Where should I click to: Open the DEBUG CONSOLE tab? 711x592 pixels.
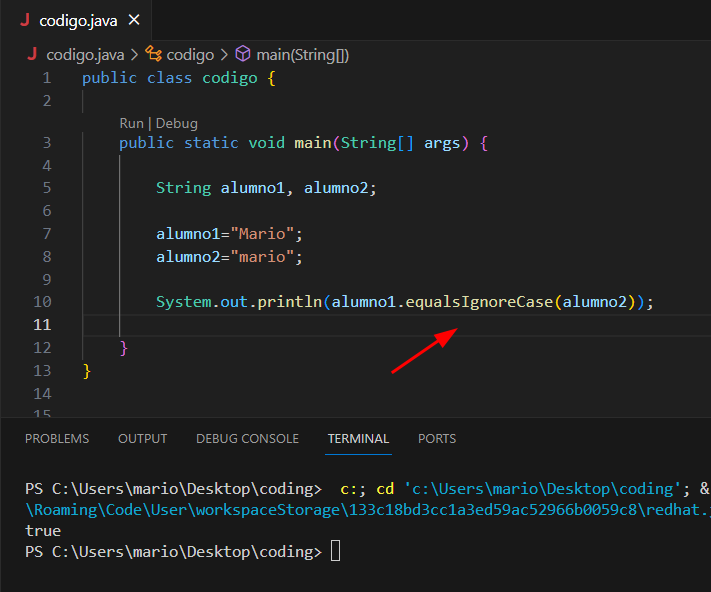point(247,438)
